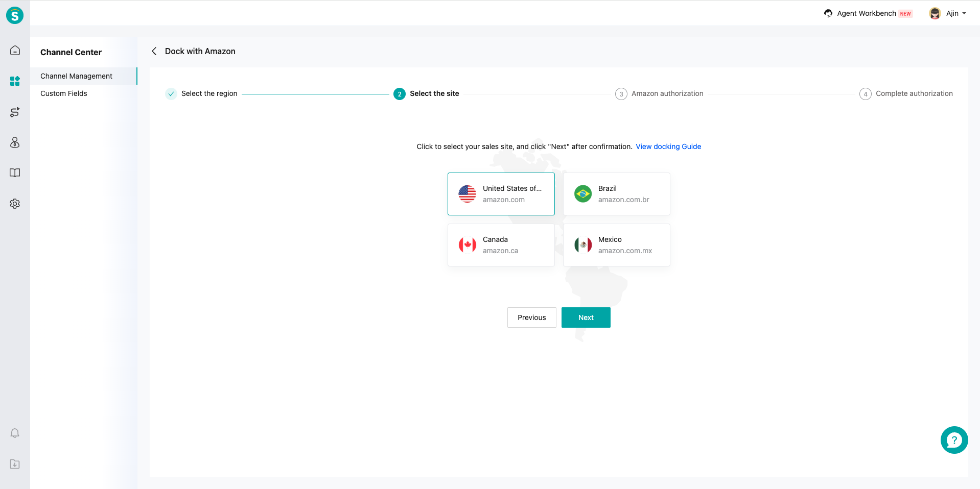Open Custom Fields menu item
980x489 pixels.
click(x=84, y=93)
